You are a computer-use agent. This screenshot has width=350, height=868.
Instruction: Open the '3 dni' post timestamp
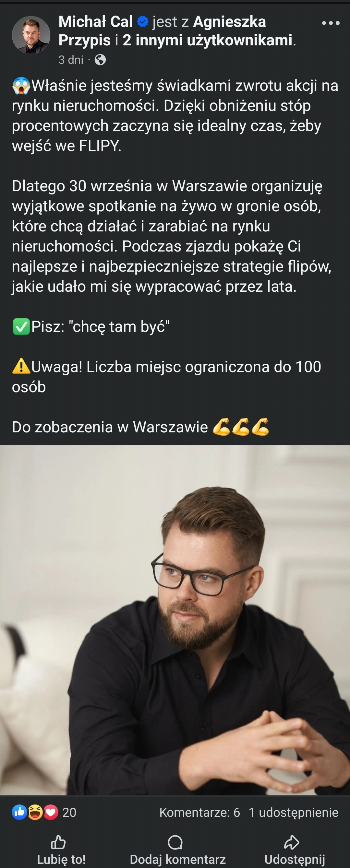pyautogui.click(x=71, y=60)
